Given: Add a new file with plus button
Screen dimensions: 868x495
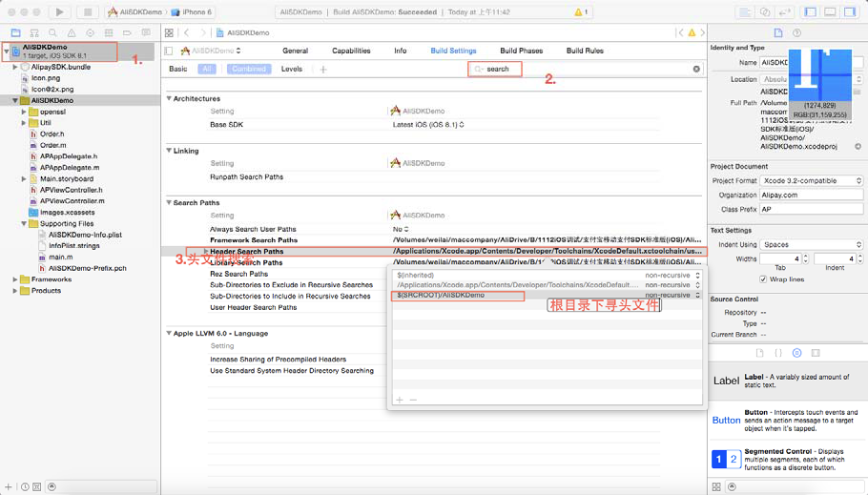Looking at the screenshot, I should tap(9, 486).
